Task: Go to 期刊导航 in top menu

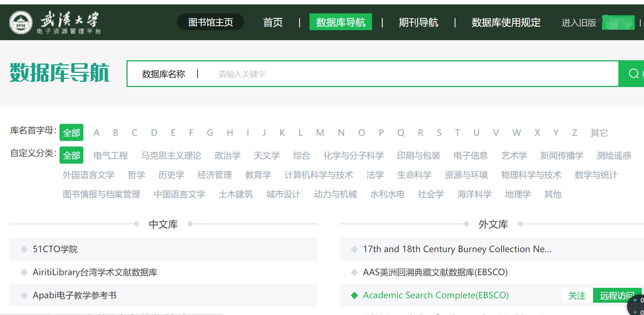Action: coord(418,22)
